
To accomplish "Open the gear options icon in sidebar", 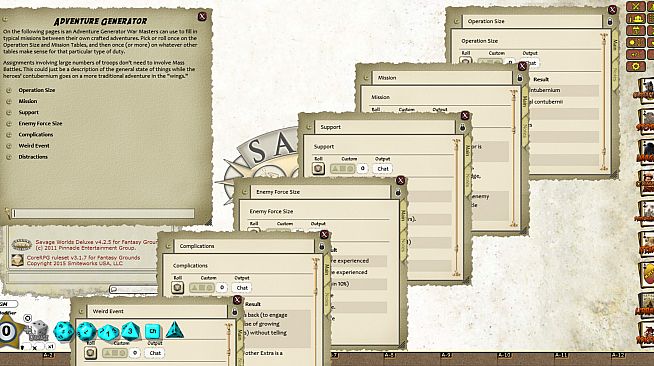I will (635, 66).
